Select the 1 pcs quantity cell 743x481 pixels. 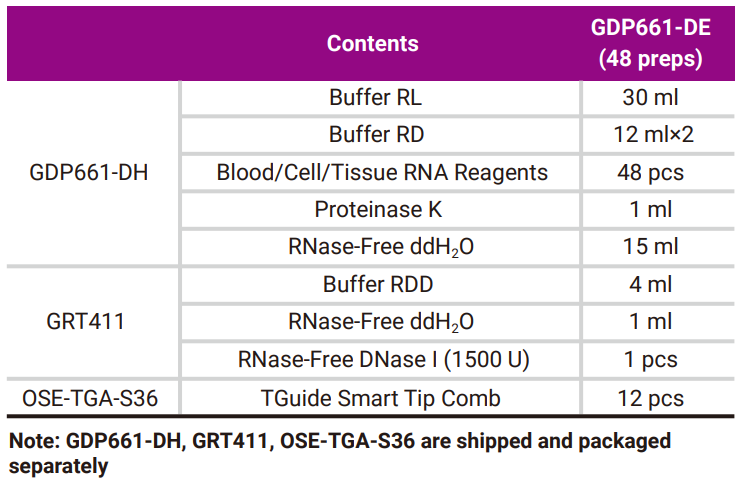click(650, 360)
